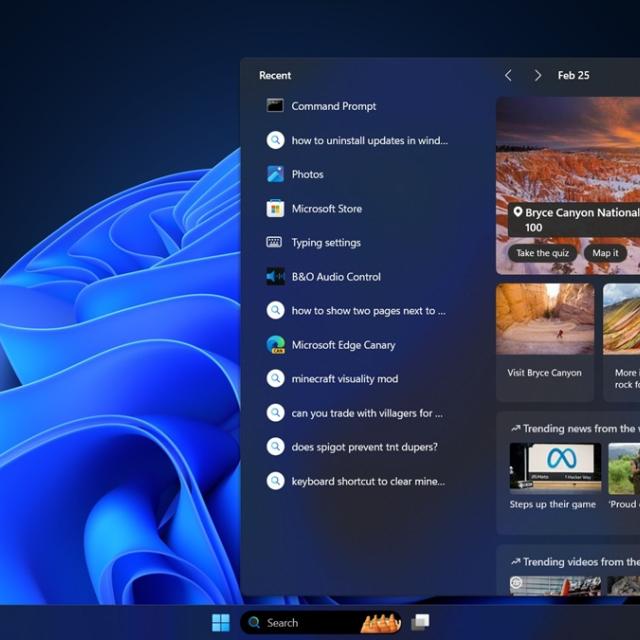Select the 'B&O Audio Control' recent entry
640x640 pixels.
click(x=336, y=277)
